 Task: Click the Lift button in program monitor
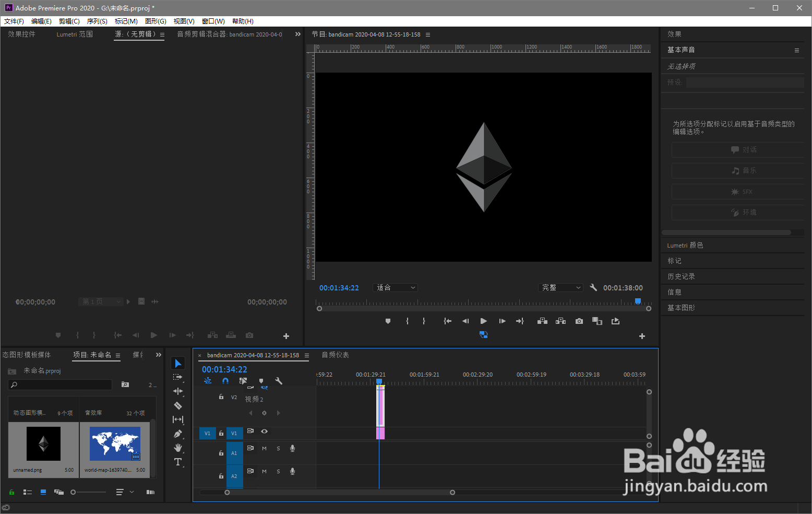542,321
